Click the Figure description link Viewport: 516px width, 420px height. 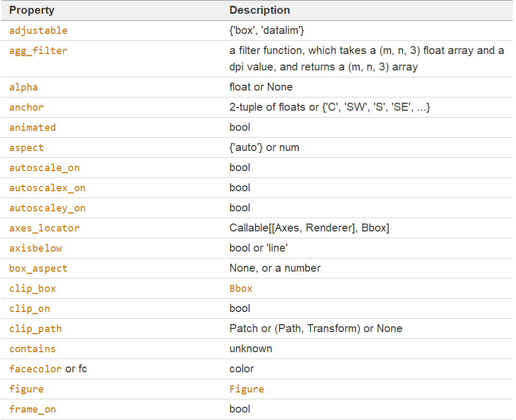click(x=247, y=389)
